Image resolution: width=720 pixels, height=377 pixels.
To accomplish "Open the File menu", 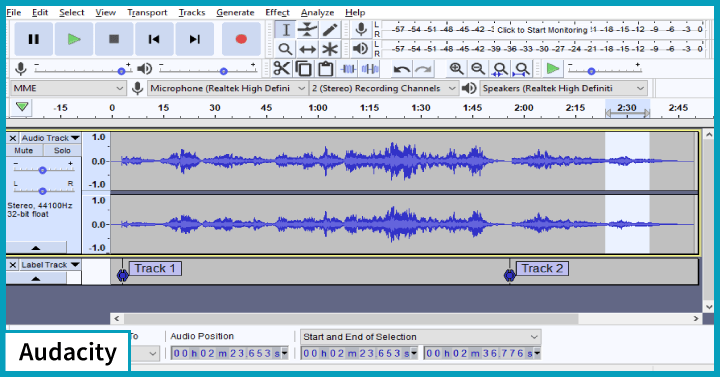I will 14,12.
